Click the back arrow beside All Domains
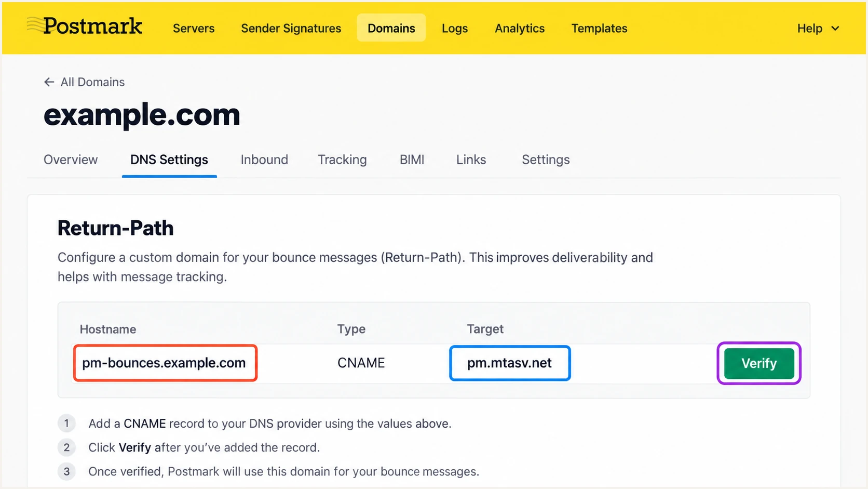This screenshot has width=868, height=489. [49, 82]
